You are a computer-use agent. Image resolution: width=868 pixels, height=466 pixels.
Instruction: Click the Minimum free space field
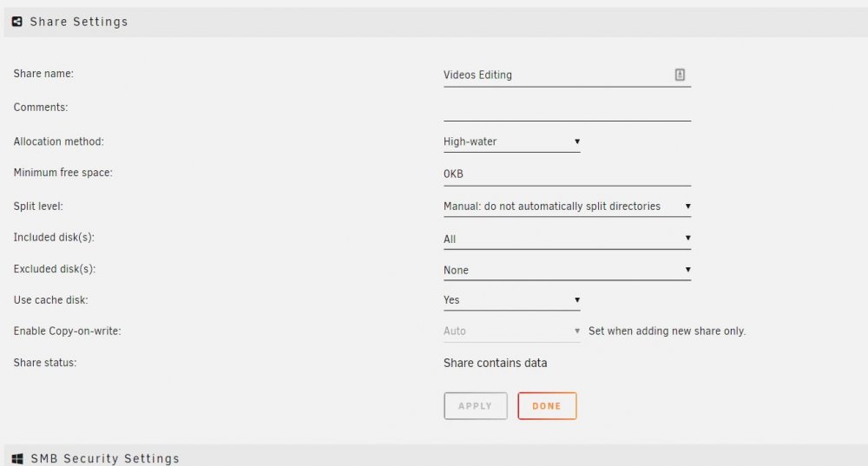(x=567, y=174)
